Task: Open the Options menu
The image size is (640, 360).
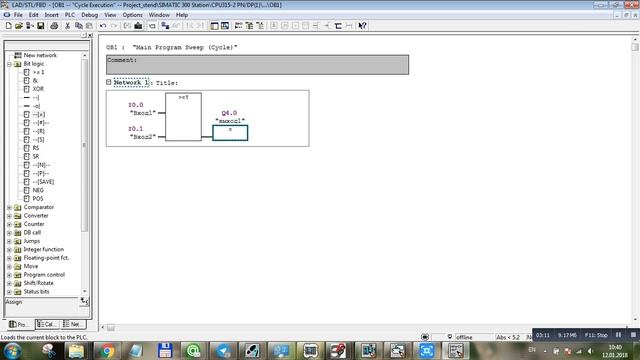Action: click(x=133, y=15)
